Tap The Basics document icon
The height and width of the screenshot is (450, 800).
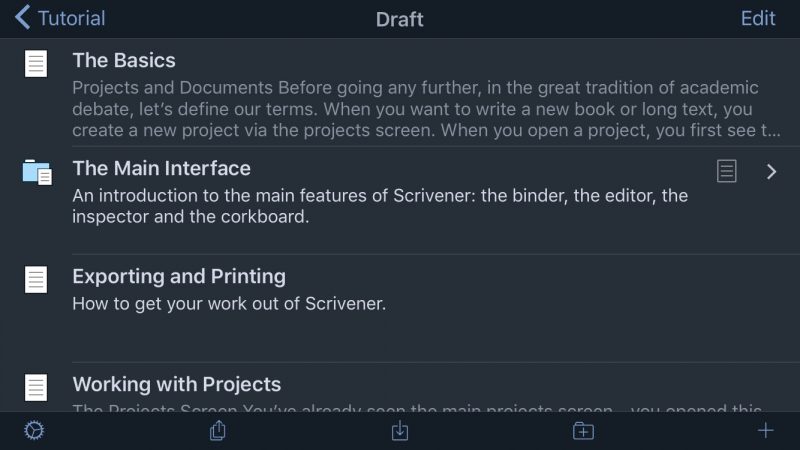click(x=36, y=63)
